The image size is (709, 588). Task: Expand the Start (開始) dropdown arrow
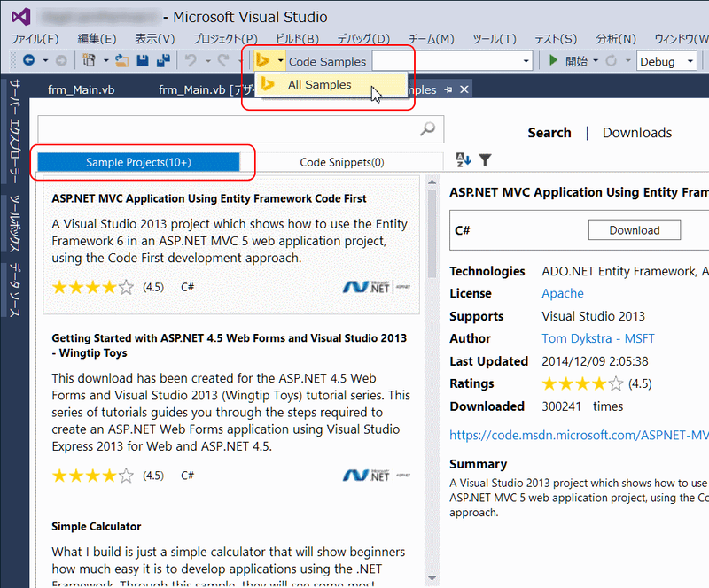[x=595, y=60]
